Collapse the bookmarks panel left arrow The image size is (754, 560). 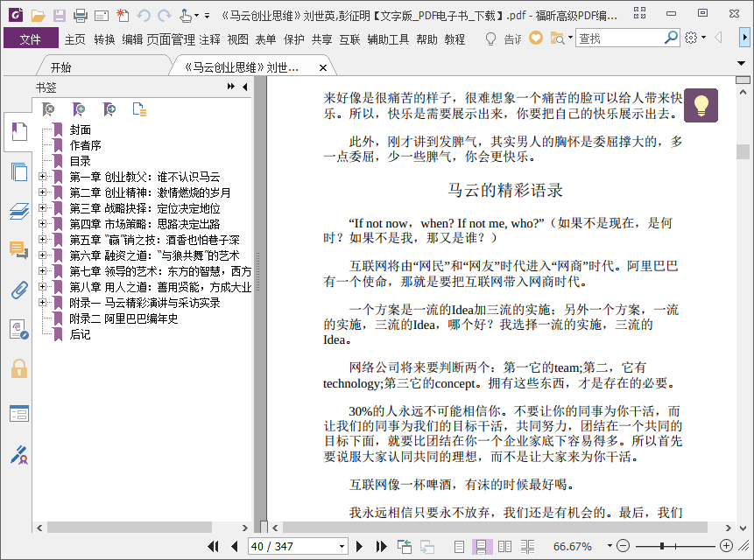[x=244, y=87]
